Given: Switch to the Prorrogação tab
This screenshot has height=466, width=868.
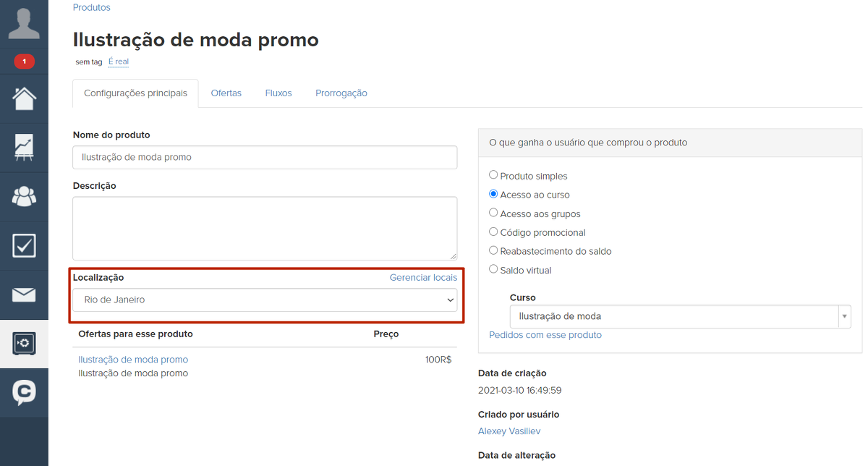Looking at the screenshot, I should 341,93.
